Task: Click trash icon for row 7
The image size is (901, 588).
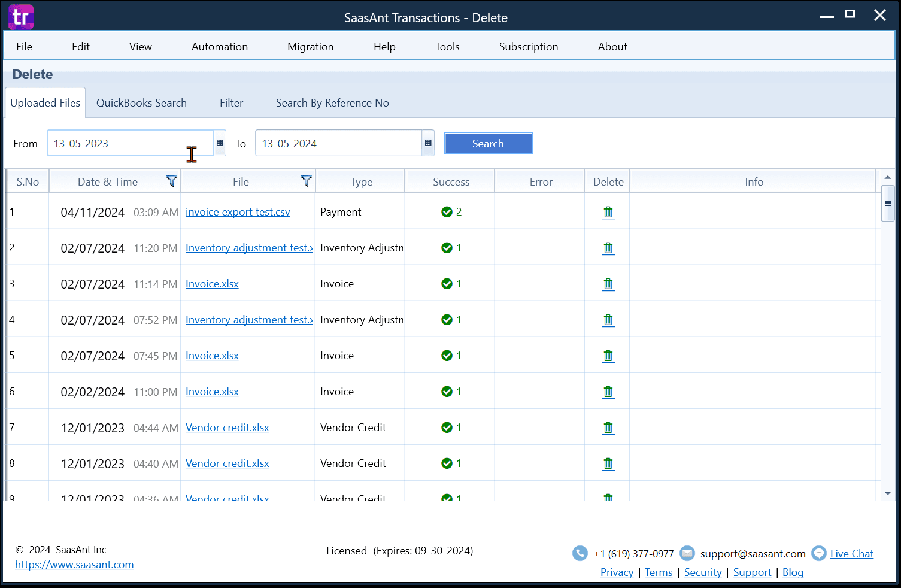Action: coord(608,428)
